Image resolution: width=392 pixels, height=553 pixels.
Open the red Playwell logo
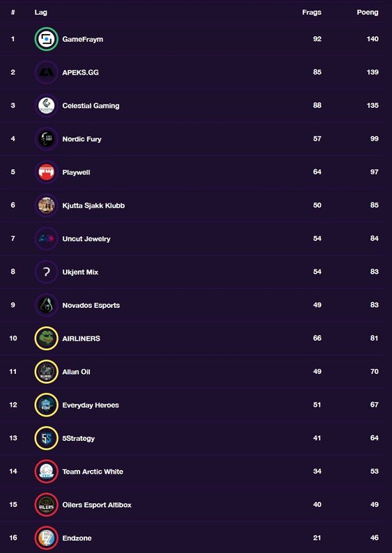coord(46,172)
